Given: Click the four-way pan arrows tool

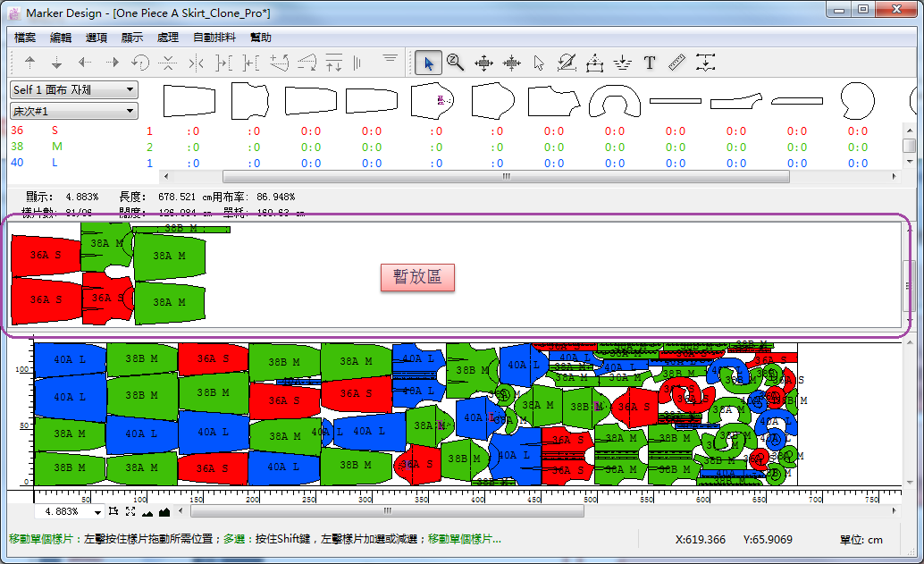Looking at the screenshot, I should coord(483,63).
